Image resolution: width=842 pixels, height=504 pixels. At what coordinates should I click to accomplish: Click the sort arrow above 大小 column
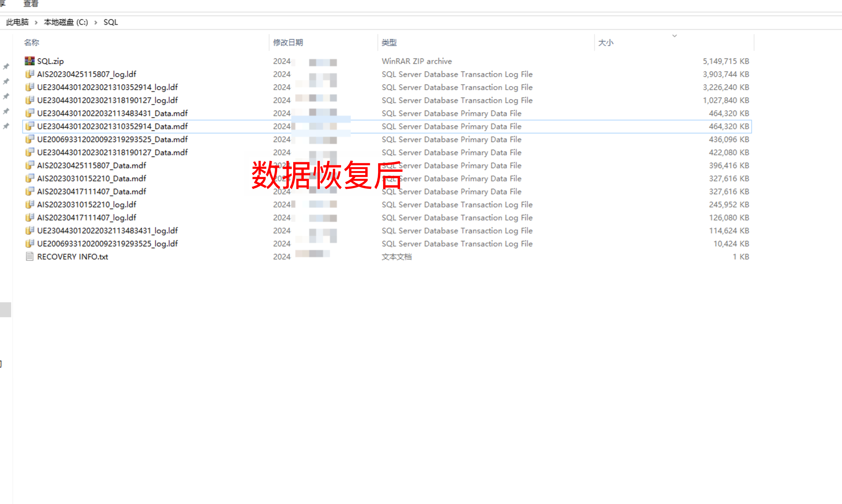pos(674,36)
